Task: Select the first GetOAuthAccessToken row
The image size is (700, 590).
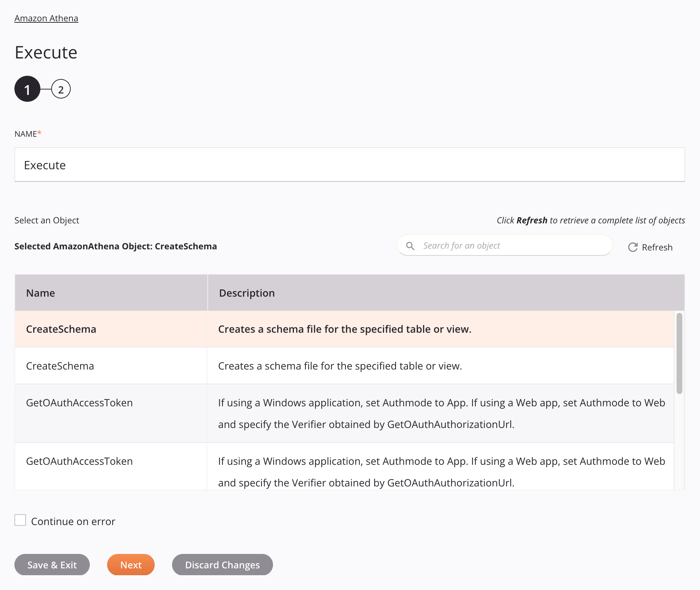Action: click(344, 414)
